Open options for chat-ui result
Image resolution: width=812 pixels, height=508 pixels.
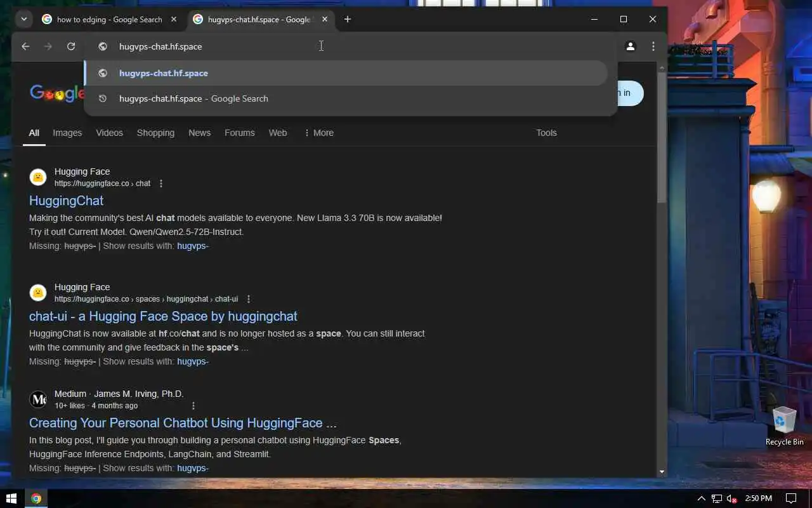coord(249,299)
